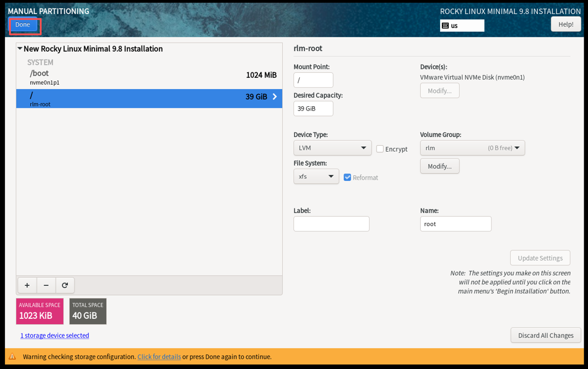Open Click for details warning link
This screenshot has height=369, width=588.
tap(159, 357)
